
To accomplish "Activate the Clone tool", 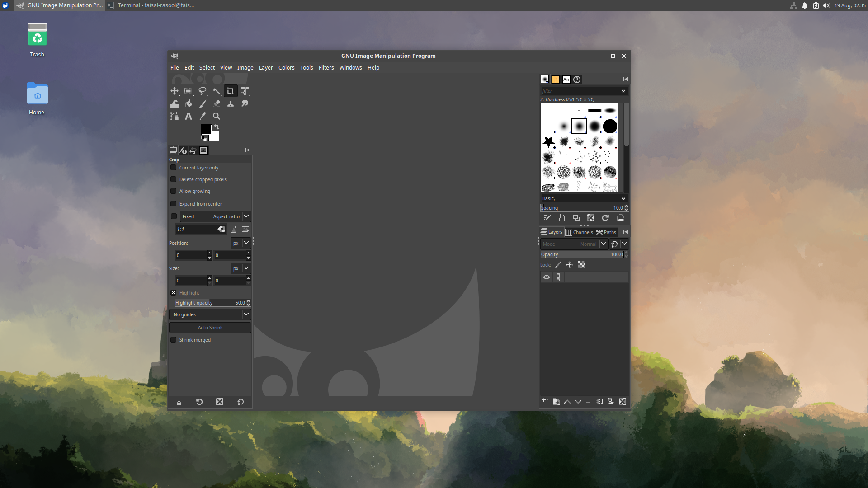I will (x=231, y=103).
